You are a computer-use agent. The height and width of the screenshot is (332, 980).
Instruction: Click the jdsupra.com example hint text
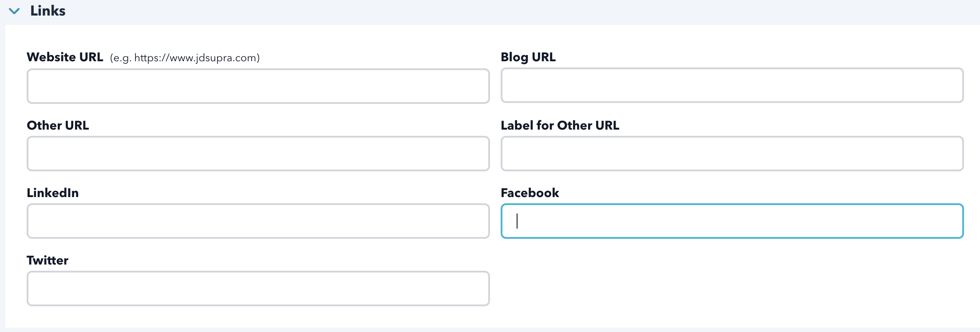(x=185, y=58)
